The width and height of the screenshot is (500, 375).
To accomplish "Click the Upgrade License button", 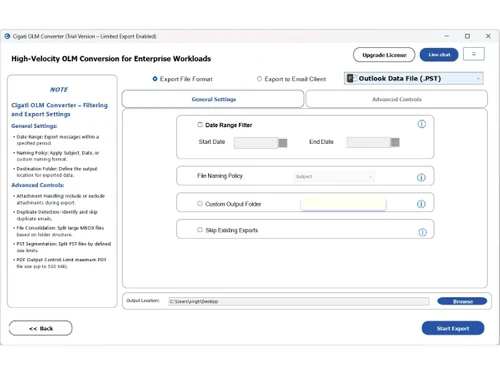I will click(384, 55).
